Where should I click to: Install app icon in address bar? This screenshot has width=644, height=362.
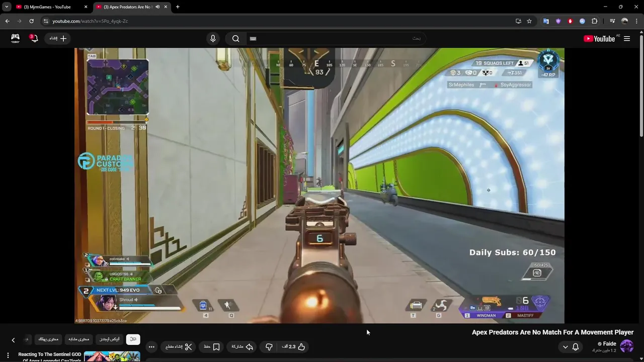(x=518, y=21)
